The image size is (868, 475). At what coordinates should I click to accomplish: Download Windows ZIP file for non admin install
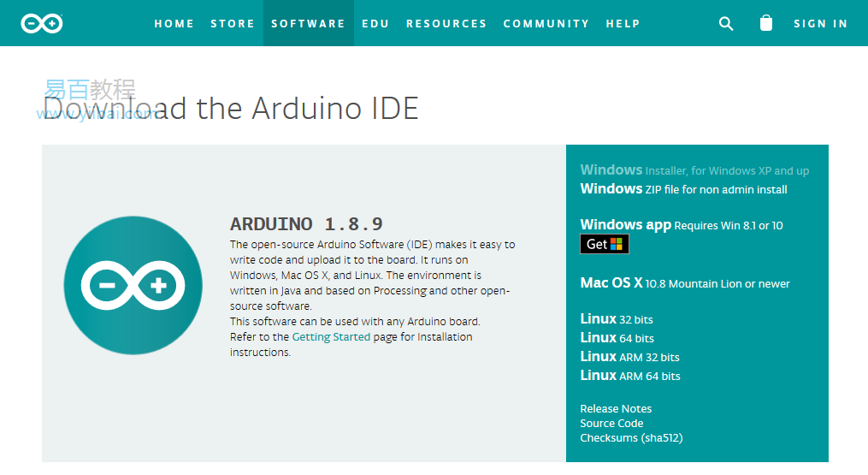tap(683, 189)
